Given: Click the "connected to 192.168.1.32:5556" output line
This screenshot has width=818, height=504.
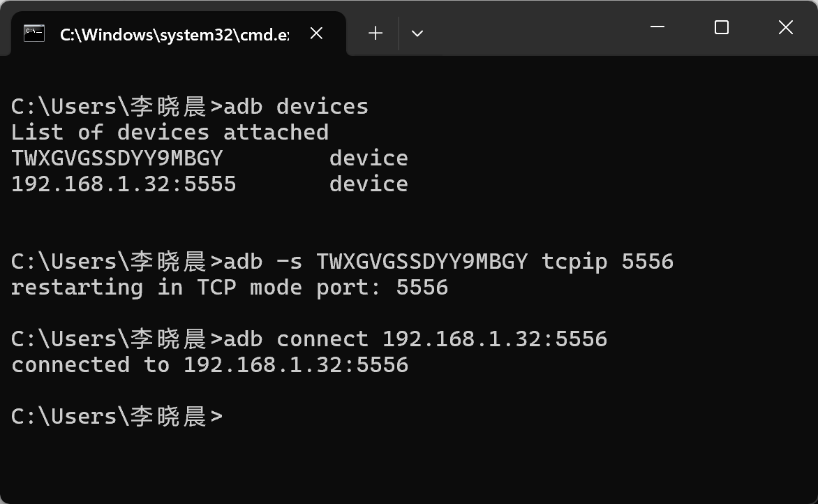Looking at the screenshot, I should coord(209,364).
